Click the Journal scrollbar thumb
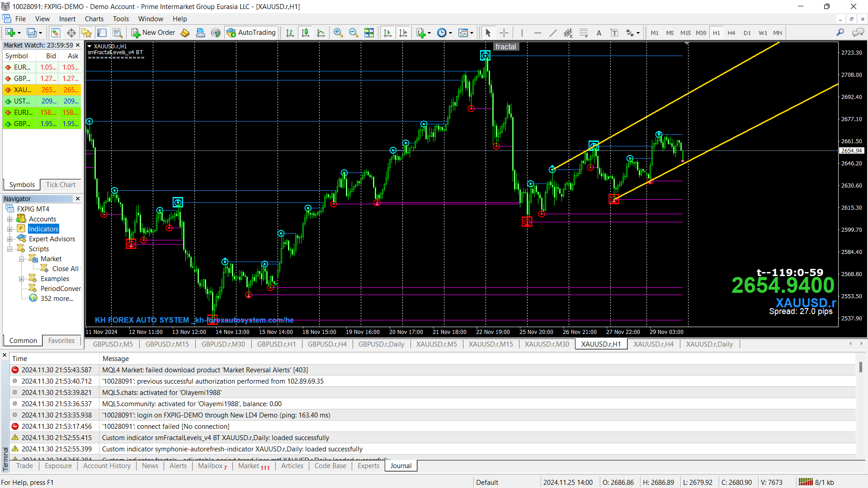Screen dimensions: 868x488 861,367
